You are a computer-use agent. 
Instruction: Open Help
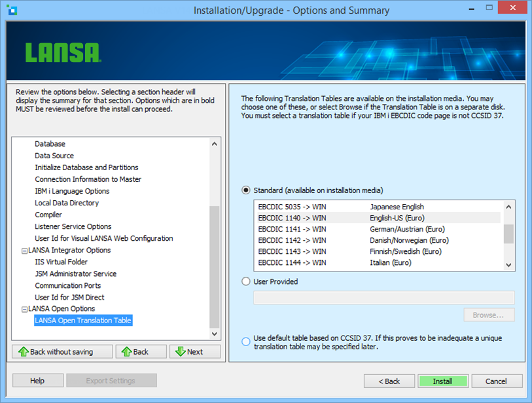pos(38,381)
